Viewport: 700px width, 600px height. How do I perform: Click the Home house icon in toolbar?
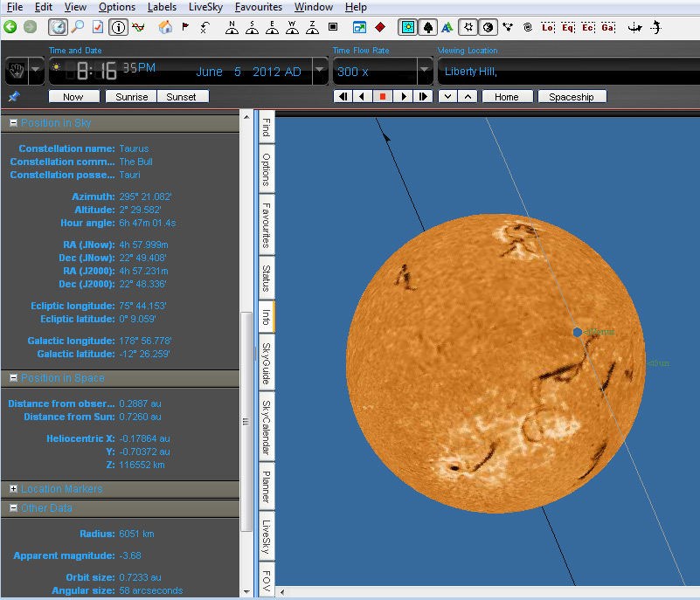[x=165, y=27]
